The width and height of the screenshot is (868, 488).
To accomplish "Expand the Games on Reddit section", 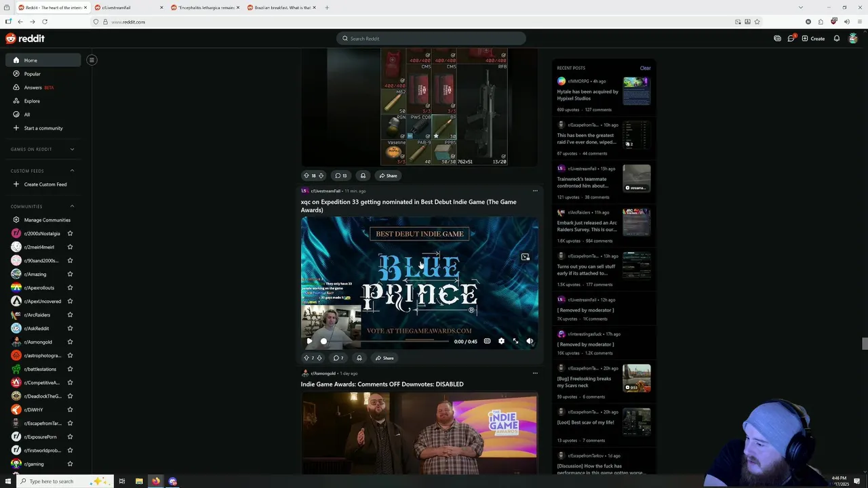I will (x=72, y=149).
